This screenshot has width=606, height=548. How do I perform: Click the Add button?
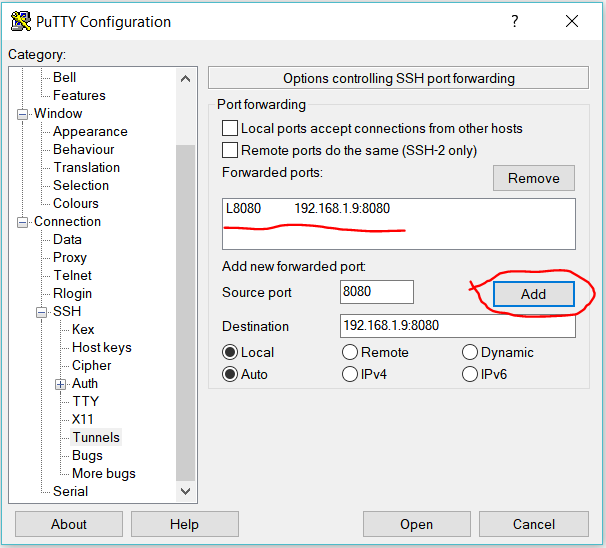(x=533, y=294)
